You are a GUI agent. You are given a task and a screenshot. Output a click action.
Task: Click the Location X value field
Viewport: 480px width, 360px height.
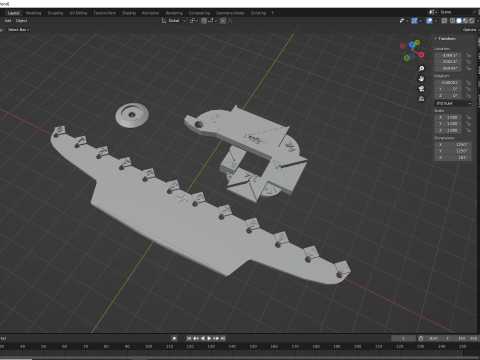tap(448, 55)
